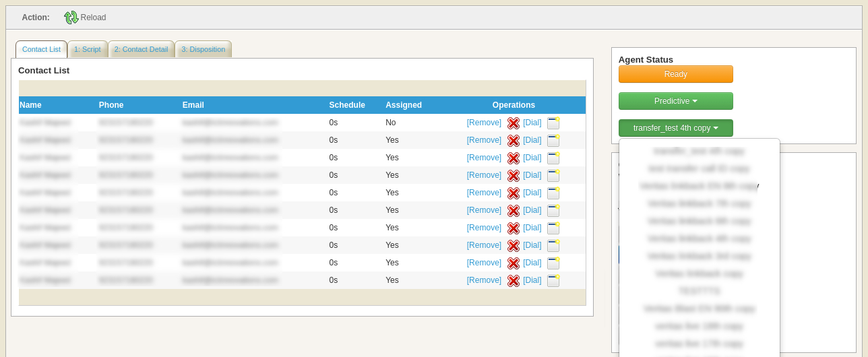Image resolution: width=868 pixels, height=357 pixels.
Task: Click red X icon in ninth contact row
Action: click(x=513, y=263)
